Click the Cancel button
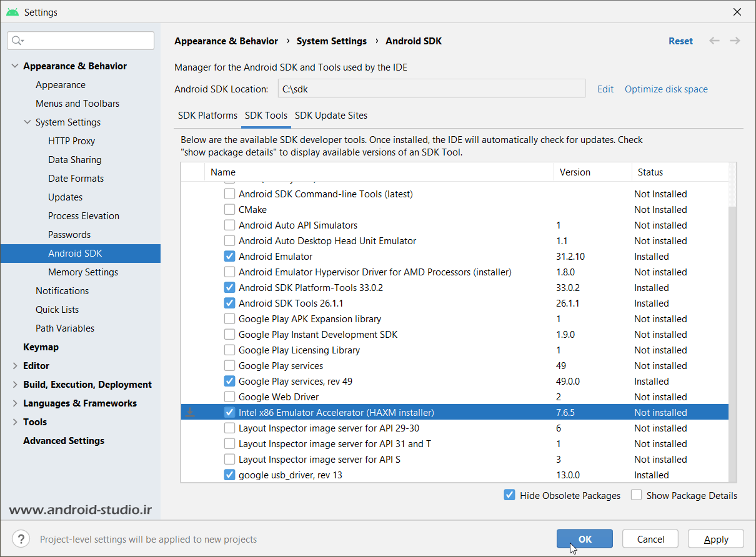Image resolution: width=756 pixels, height=557 pixels. click(650, 539)
